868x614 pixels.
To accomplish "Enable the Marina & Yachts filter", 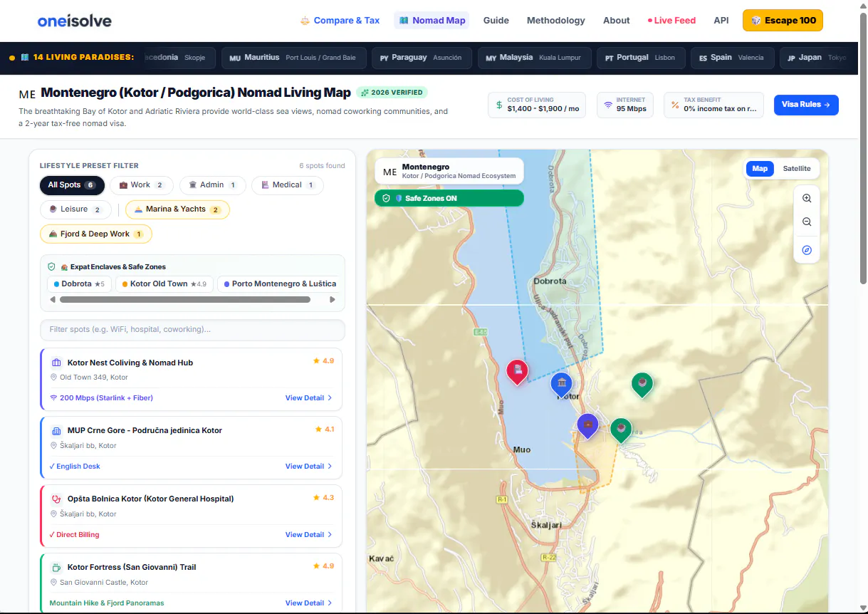I will point(177,209).
